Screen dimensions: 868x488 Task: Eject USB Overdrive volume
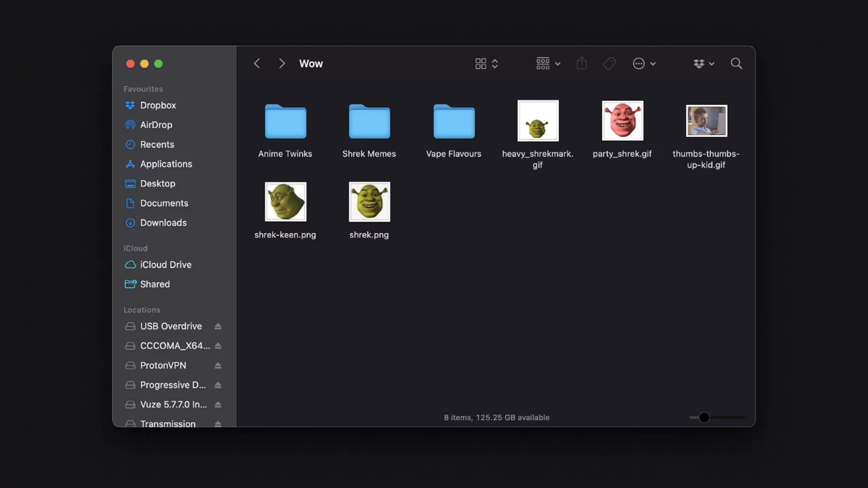click(x=218, y=326)
